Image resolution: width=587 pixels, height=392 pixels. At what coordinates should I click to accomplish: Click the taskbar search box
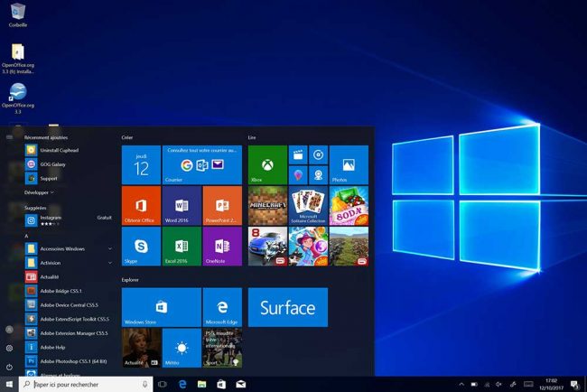tap(86, 384)
